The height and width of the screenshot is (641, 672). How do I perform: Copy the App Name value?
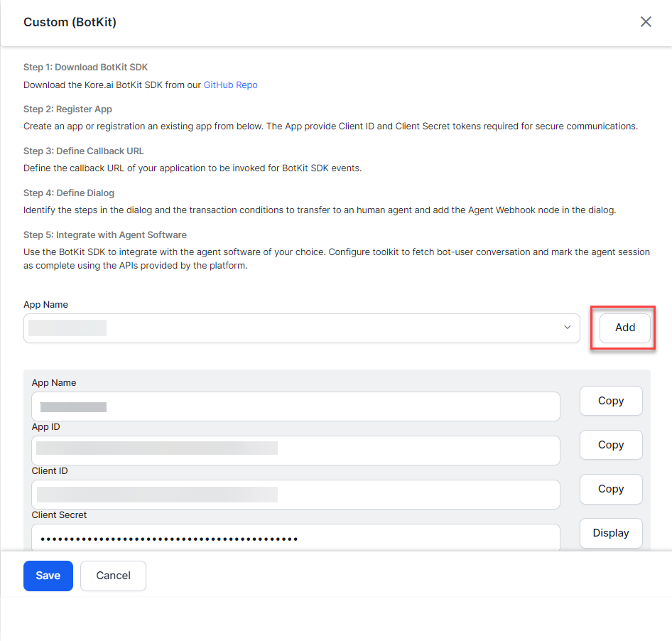pyautogui.click(x=610, y=401)
